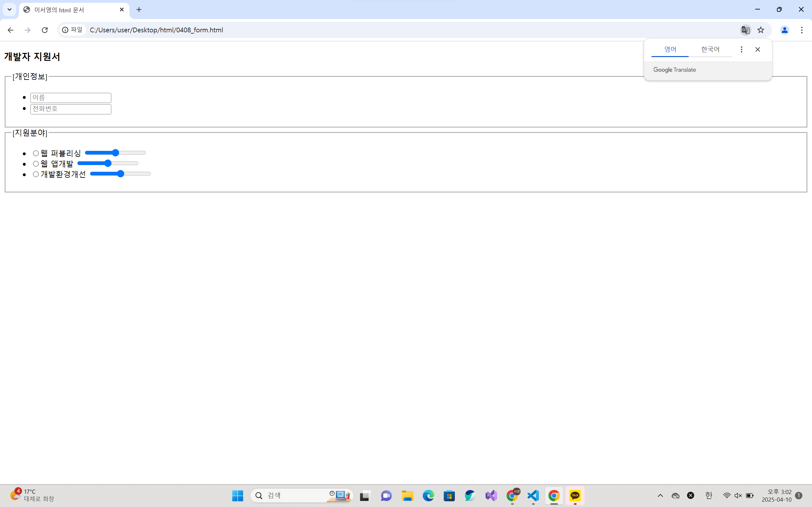Select the 개발환경개선 radio button
The height and width of the screenshot is (507, 812).
36,174
